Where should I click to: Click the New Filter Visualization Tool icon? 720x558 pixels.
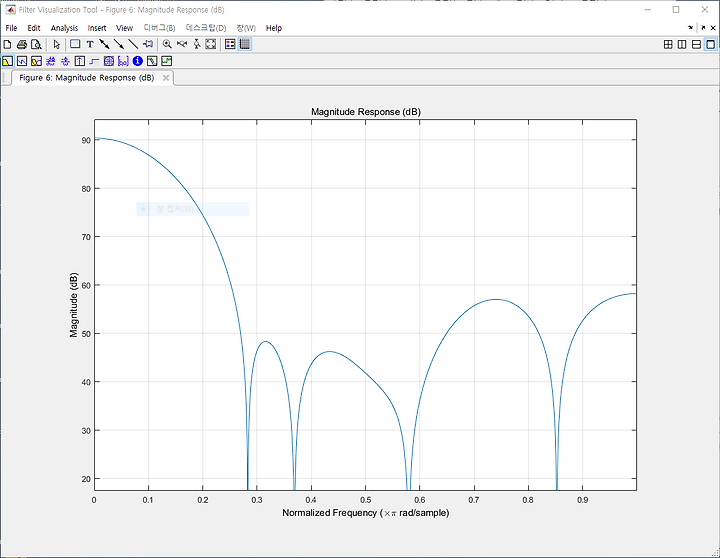point(7,45)
